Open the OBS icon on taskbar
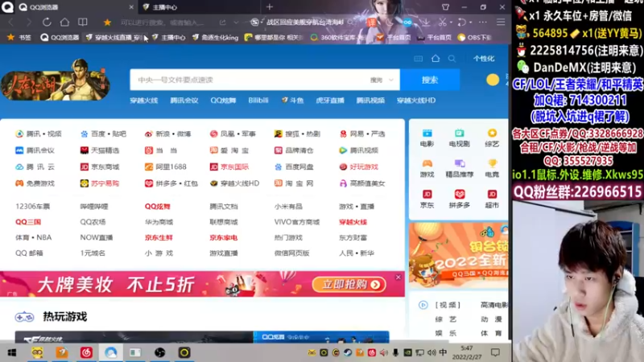This screenshot has width=644, height=362. pos(159,352)
